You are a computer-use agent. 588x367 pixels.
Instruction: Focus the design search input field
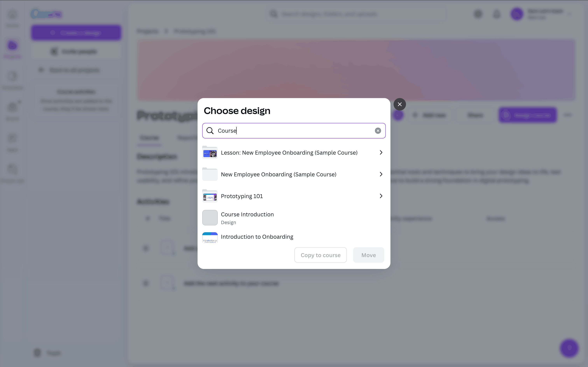coord(292,130)
